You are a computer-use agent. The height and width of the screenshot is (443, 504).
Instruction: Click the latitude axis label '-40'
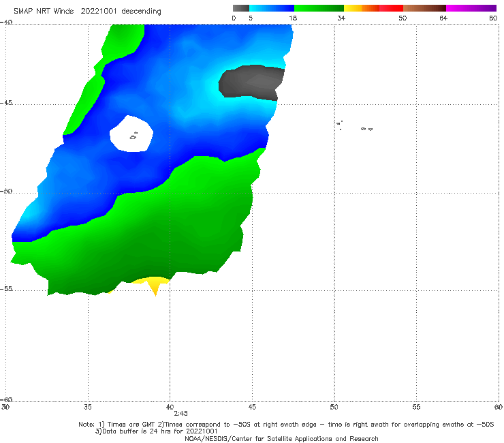[6, 22]
